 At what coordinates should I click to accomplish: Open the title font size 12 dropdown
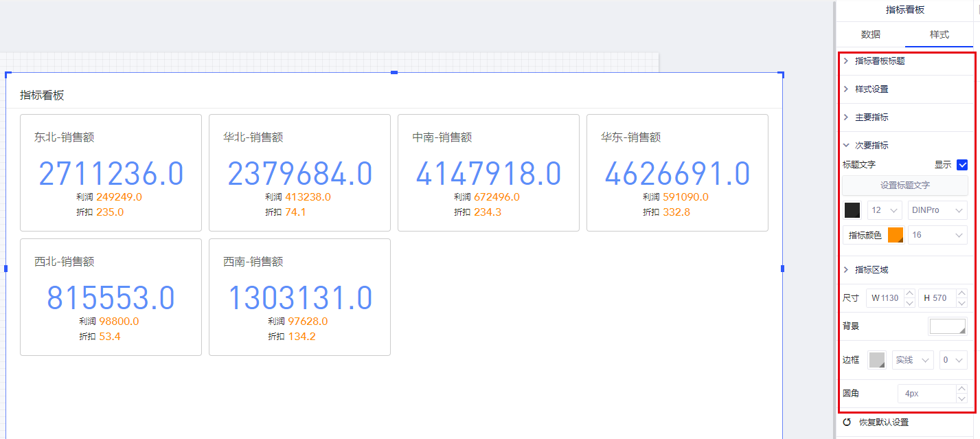point(885,210)
